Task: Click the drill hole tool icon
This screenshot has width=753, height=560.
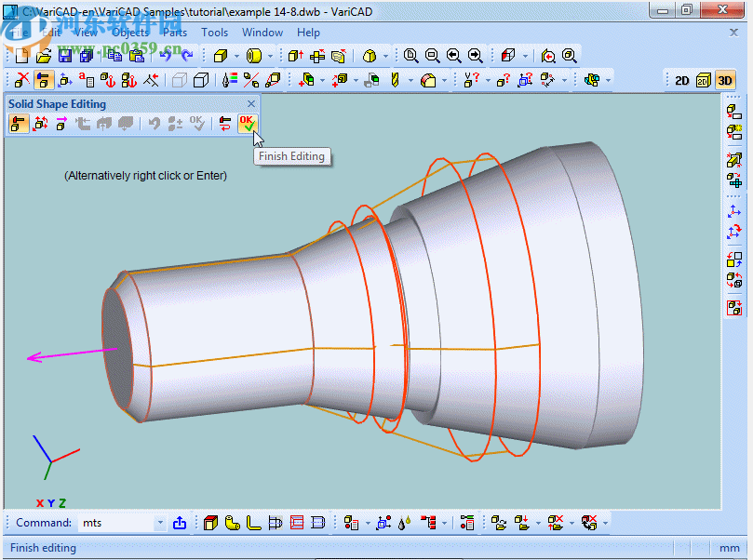Action: (395, 80)
